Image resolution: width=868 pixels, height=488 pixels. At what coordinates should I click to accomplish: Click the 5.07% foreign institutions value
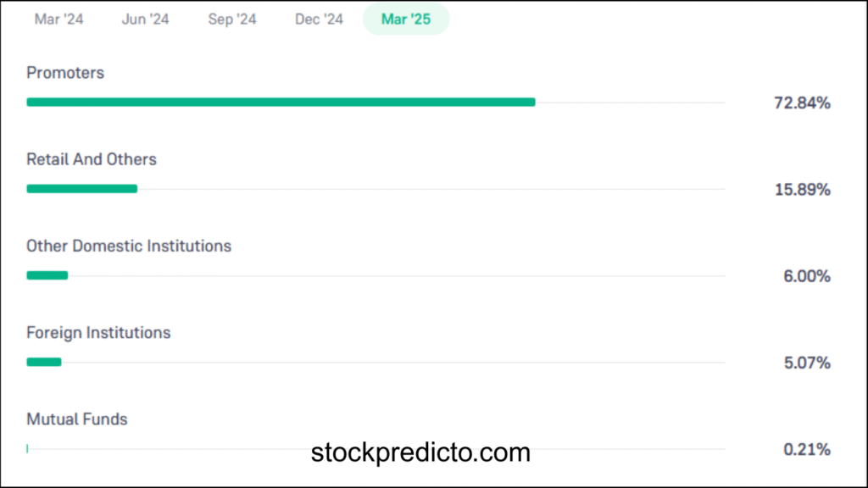coord(807,363)
